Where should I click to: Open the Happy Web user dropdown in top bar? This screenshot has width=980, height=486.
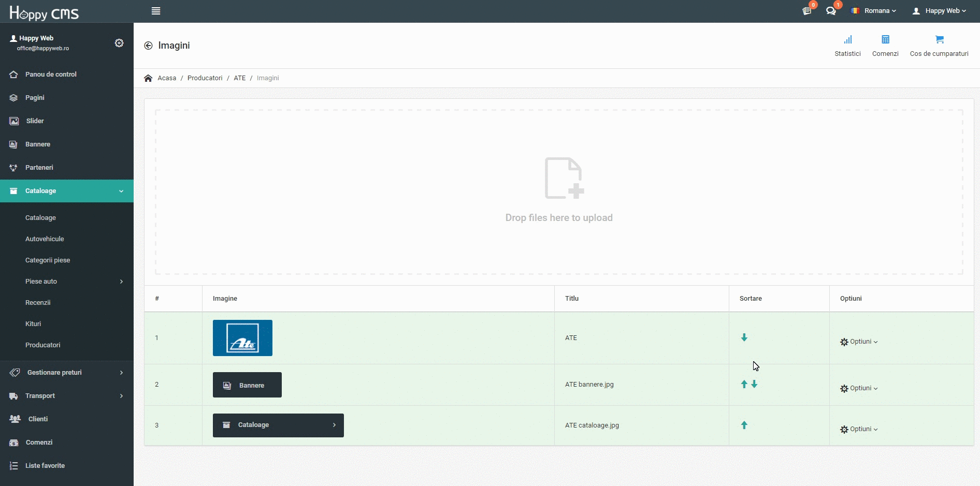click(939, 11)
